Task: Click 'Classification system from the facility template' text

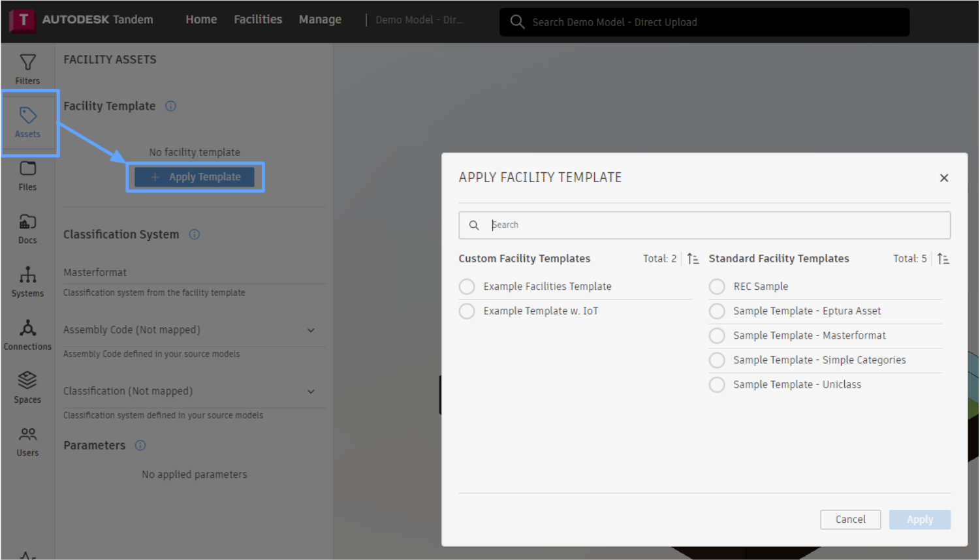Action: tap(154, 292)
